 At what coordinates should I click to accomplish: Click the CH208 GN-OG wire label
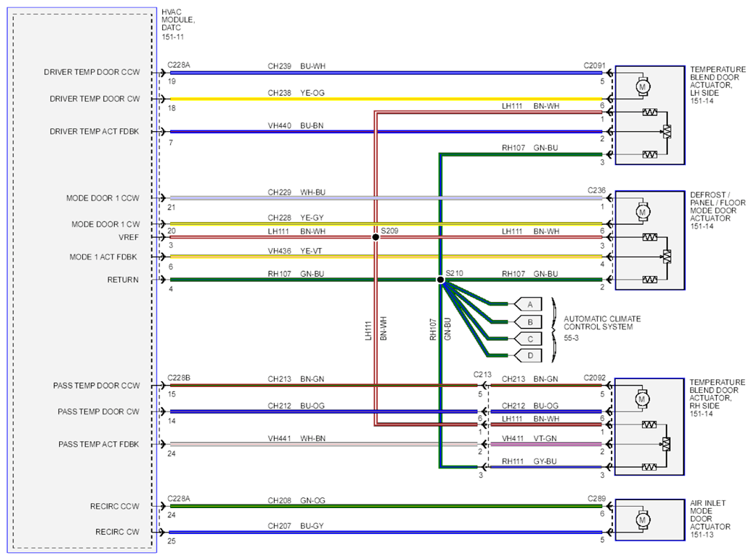coord(296,500)
